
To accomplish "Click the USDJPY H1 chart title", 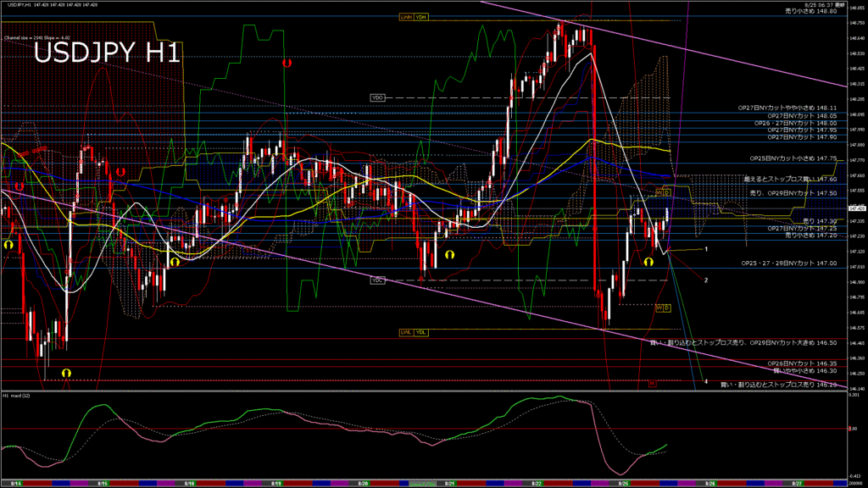I will coord(106,53).
